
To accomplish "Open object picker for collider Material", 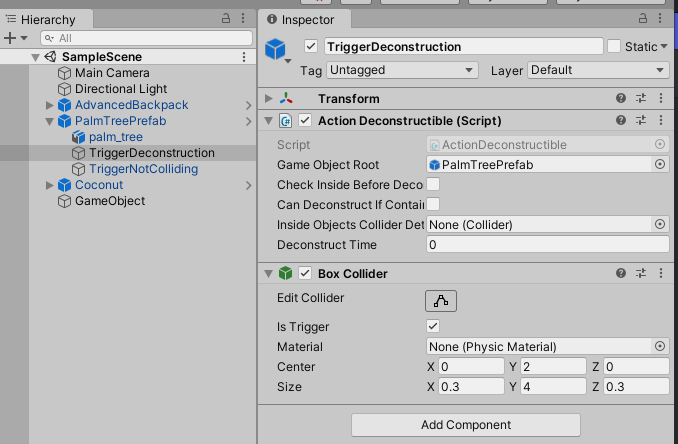I will click(x=660, y=346).
